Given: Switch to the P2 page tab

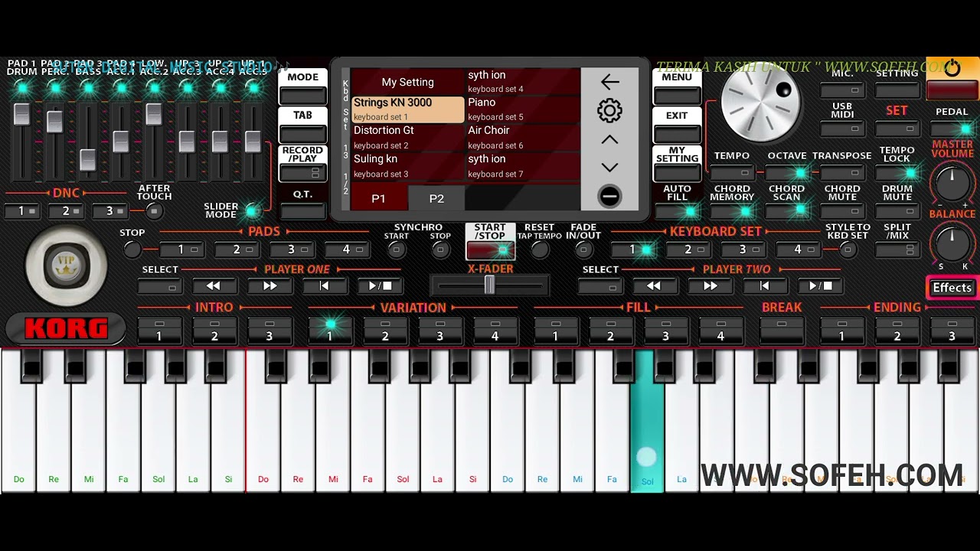Looking at the screenshot, I should click(x=436, y=198).
